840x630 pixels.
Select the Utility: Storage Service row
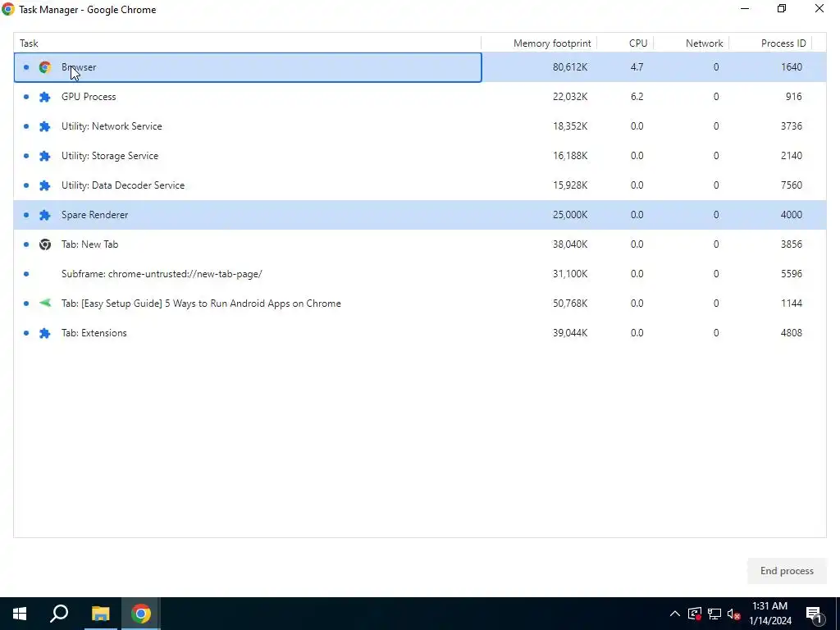pos(420,156)
